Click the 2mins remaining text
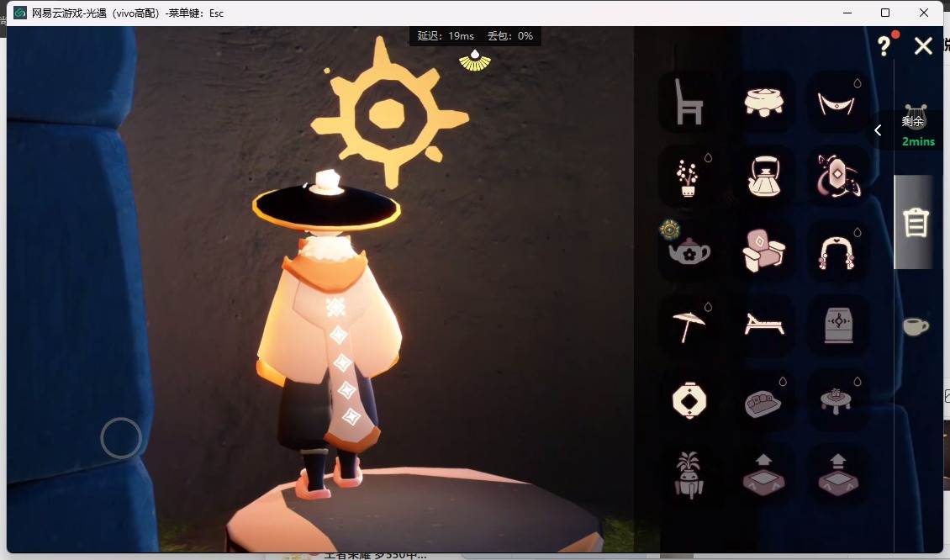This screenshot has width=950, height=560. point(918,141)
